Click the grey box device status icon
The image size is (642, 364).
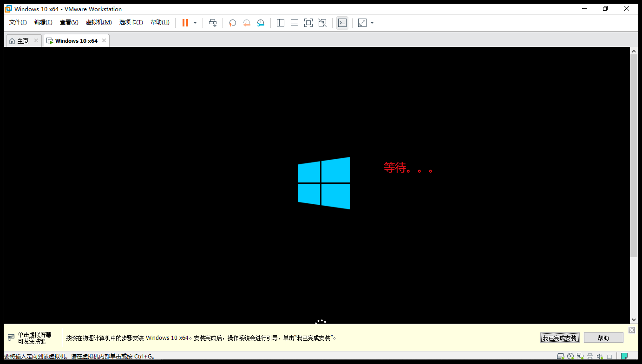coord(609,357)
